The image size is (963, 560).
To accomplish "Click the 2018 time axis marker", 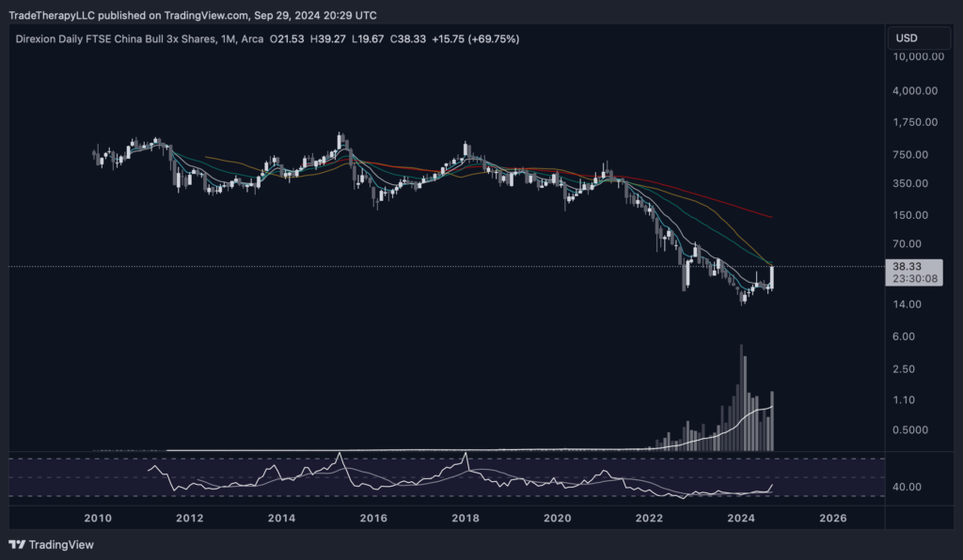I will pyautogui.click(x=466, y=518).
